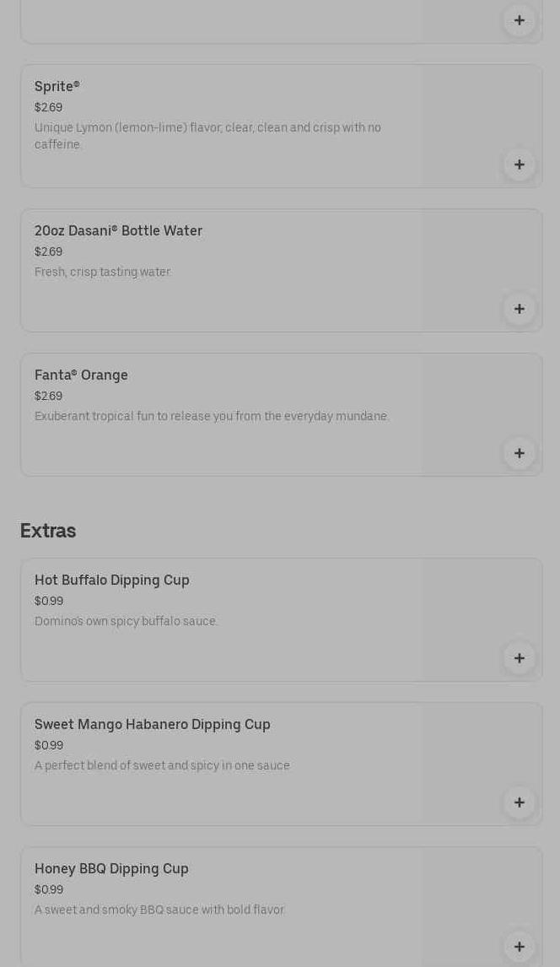Viewport: 560px width, 967px height.
Task: Click the Fanta "Exuberant tropical fun" description
Action: click(x=212, y=416)
